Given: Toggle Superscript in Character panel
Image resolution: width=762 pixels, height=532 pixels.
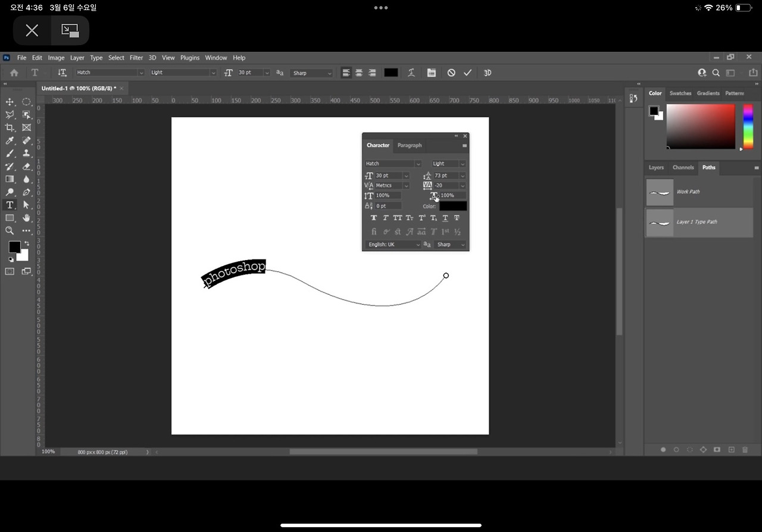Looking at the screenshot, I should pyautogui.click(x=421, y=218).
